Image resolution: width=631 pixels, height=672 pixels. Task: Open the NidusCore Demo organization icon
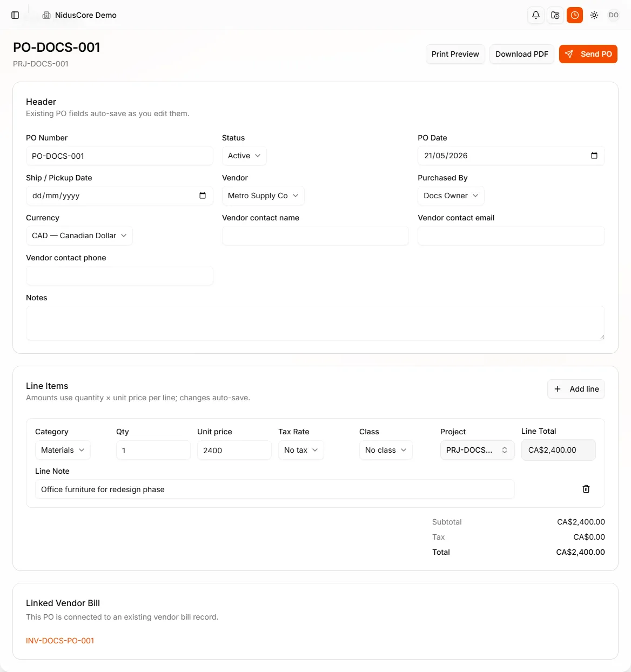tap(46, 15)
